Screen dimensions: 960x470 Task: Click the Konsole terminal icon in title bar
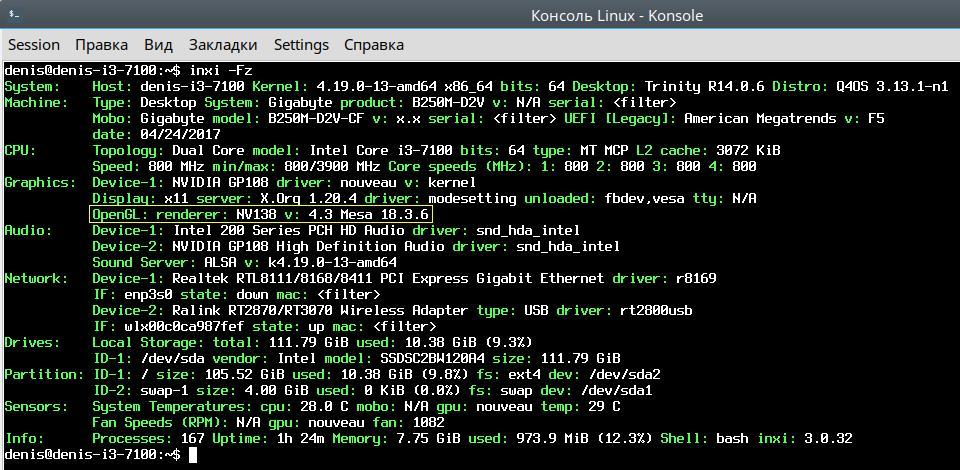click(13, 14)
